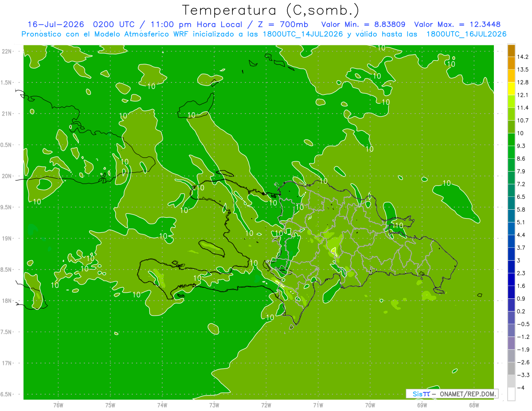The image size is (532, 411).
Task: Click the 74W longitude axis label
Action: [162, 405]
